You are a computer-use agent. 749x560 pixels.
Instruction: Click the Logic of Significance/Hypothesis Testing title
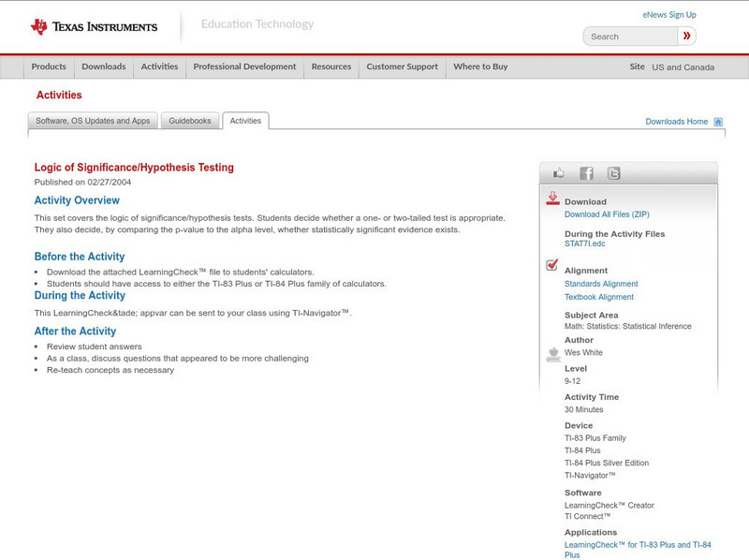(134, 168)
